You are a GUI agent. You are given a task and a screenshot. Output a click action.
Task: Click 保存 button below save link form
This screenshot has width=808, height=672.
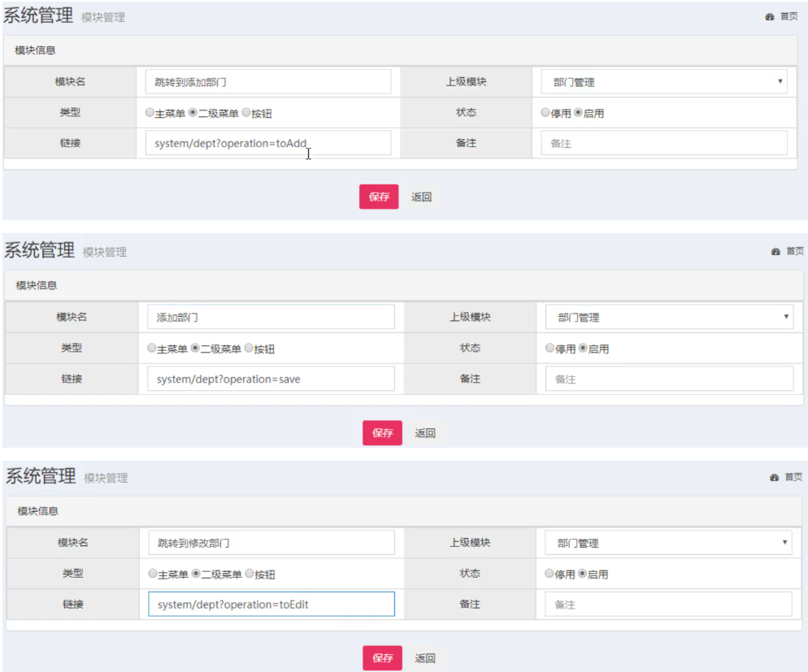[382, 432]
